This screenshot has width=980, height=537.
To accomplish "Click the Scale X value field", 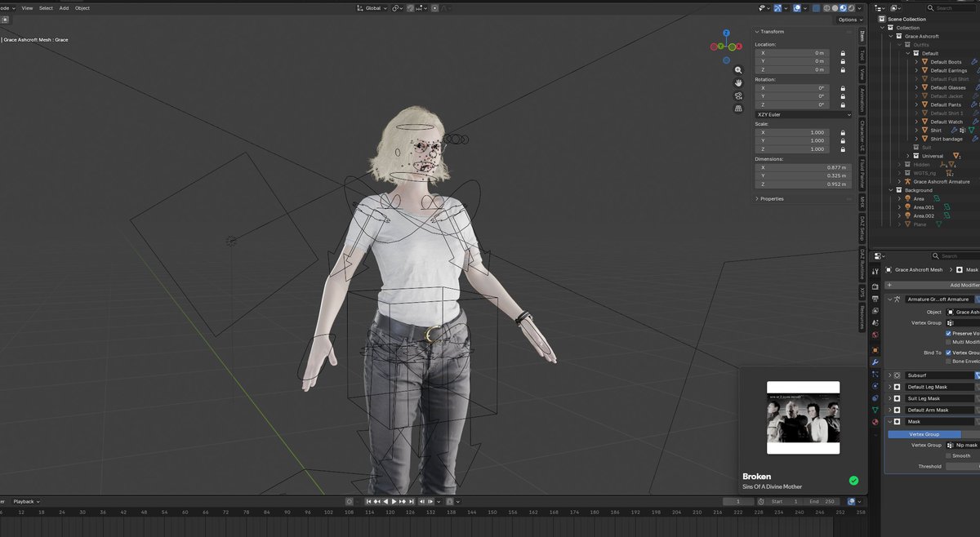I will tap(793, 132).
